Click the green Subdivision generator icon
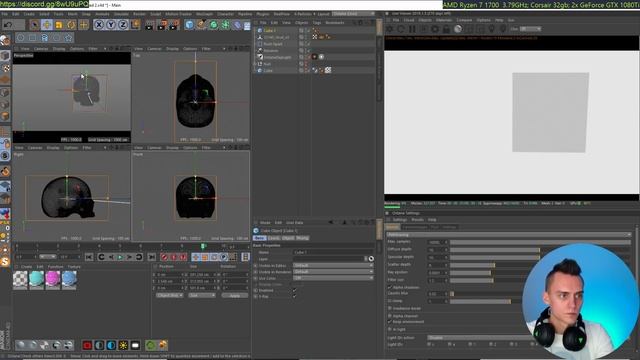Image resolution: width=640 pixels, height=360 pixels. coord(213,25)
